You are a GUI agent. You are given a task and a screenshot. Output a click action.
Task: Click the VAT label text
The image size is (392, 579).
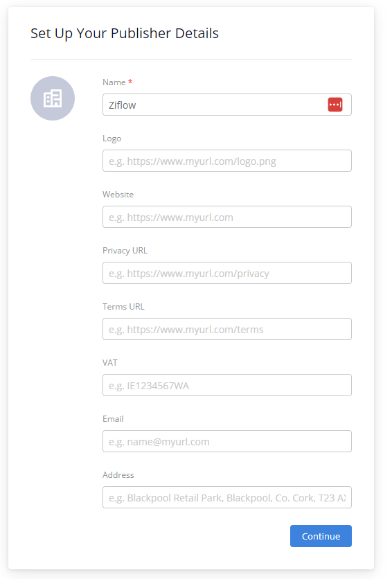(x=110, y=363)
